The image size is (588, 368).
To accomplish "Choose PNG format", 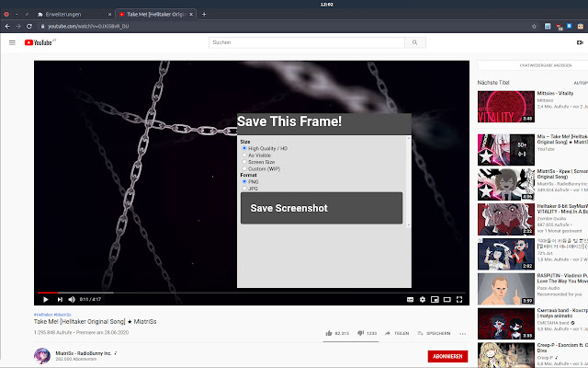I will (244, 181).
